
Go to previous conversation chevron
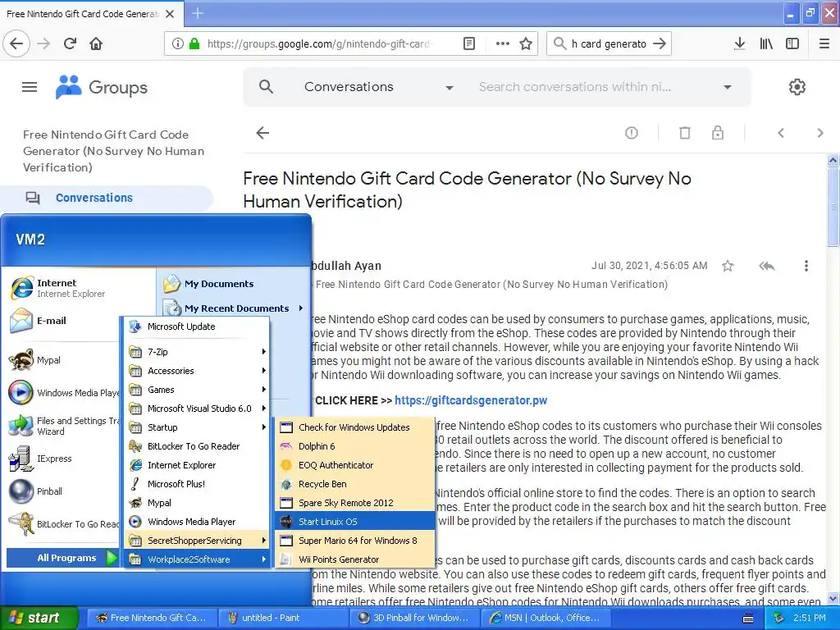pos(781,133)
